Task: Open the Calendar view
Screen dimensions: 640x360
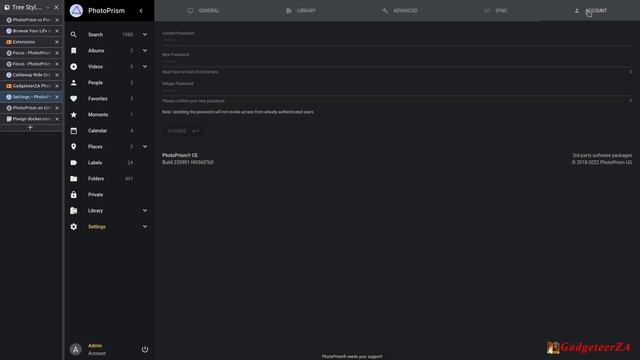Action: click(x=97, y=131)
